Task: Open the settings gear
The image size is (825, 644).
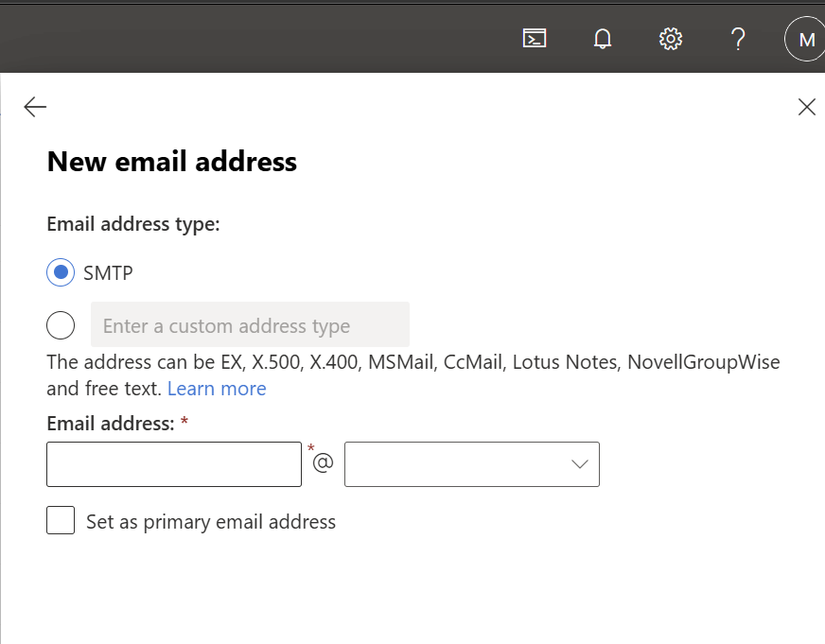Action: 670,39
